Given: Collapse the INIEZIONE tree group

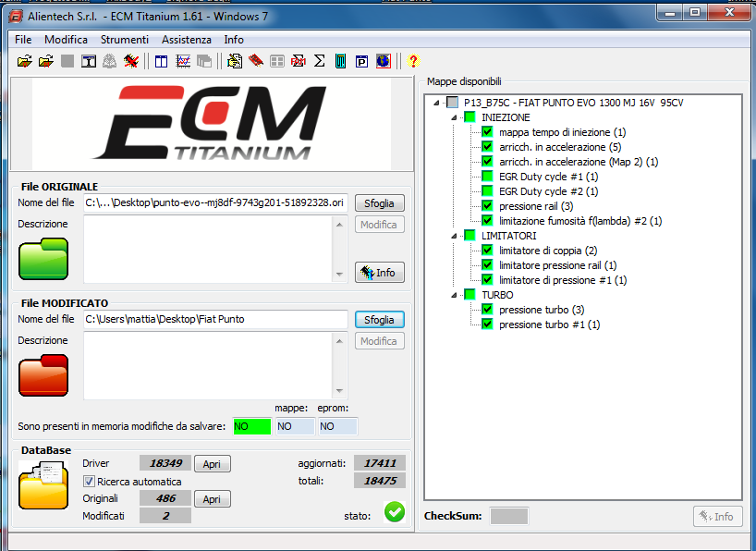Looking at the screenshot, I should coord(454,117).
